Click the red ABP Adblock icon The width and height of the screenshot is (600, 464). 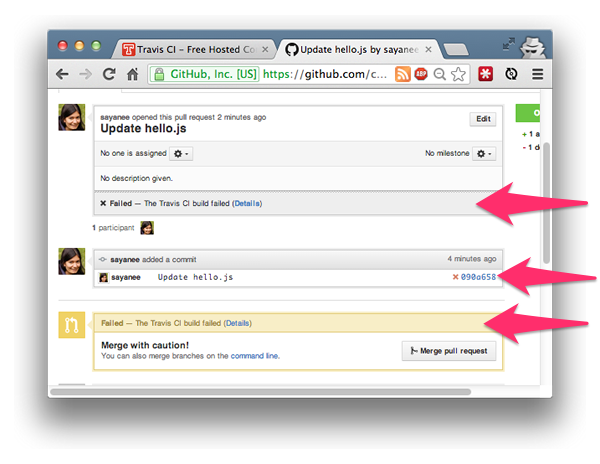click(x=421, y=74)
